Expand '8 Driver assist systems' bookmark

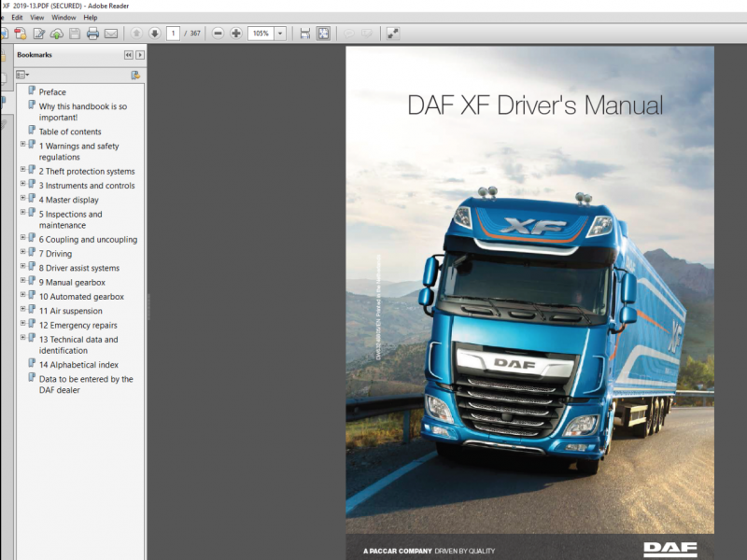point(22,266)
